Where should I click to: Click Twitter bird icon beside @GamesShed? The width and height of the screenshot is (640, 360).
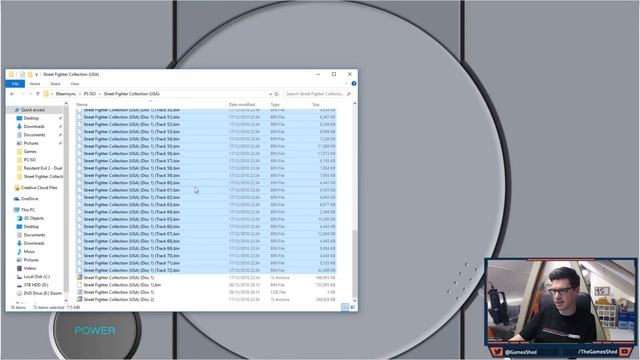497,351
